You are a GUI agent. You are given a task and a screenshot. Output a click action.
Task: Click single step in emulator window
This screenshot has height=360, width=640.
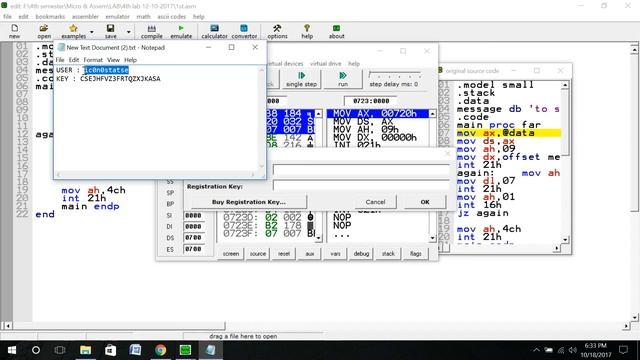(x=301, y=79)
